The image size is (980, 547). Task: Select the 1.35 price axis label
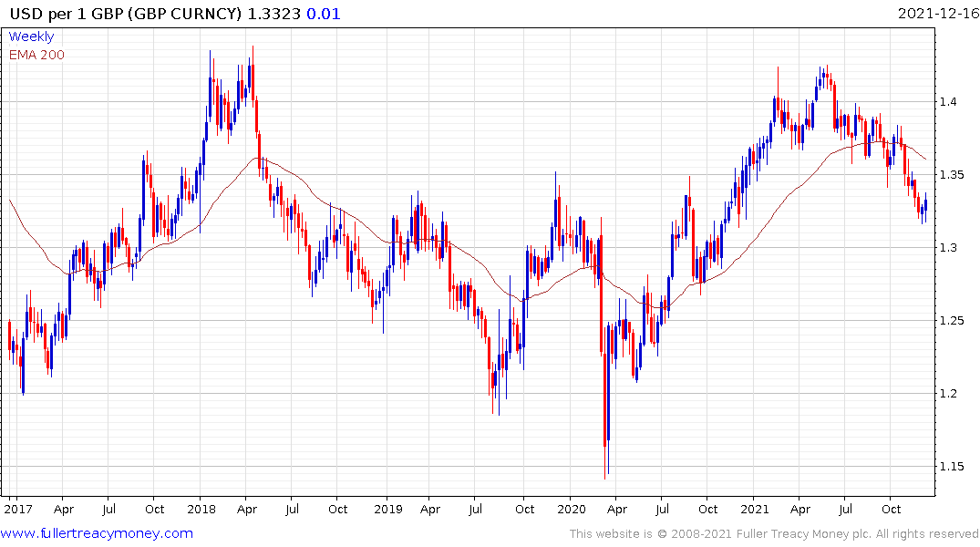point(952,174)
